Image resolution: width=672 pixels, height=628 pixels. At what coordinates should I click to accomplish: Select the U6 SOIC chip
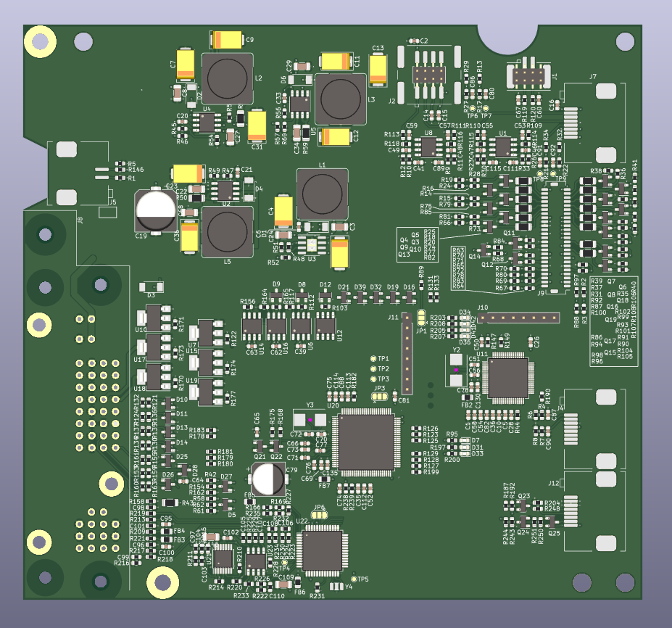pos(301,328)
